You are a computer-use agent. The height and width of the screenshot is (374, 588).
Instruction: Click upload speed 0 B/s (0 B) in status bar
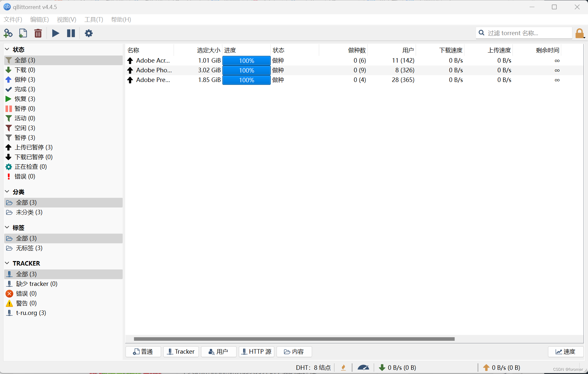click(502, 368)
